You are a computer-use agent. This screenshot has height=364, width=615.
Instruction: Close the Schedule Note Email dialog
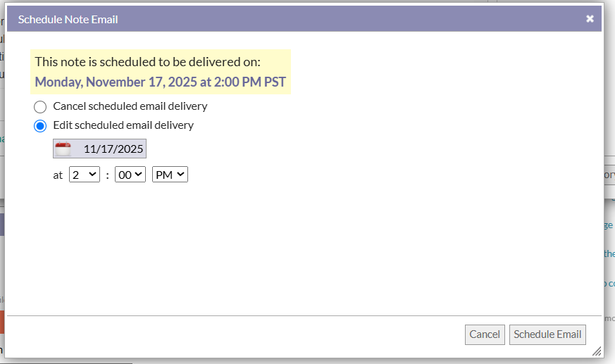(590, 19)
